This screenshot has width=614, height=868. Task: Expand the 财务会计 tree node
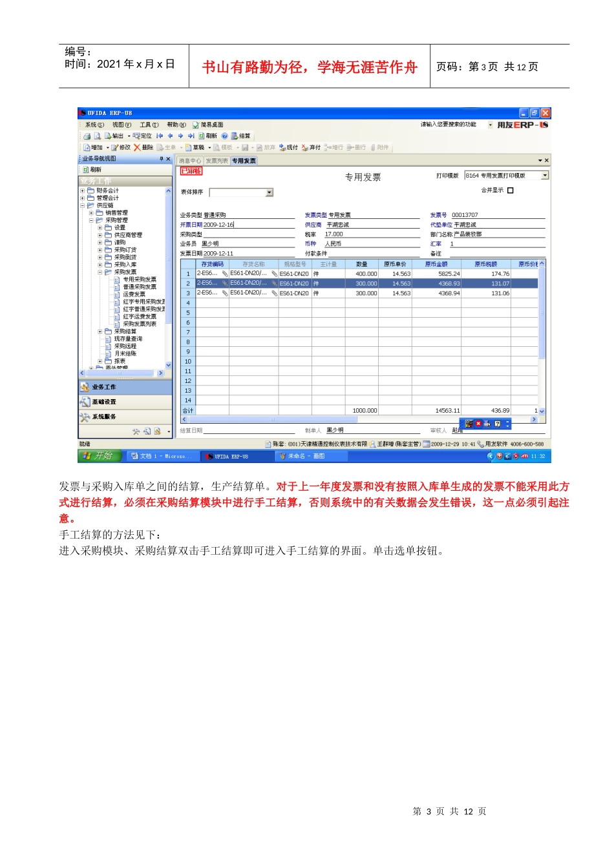tap(82, 191)
